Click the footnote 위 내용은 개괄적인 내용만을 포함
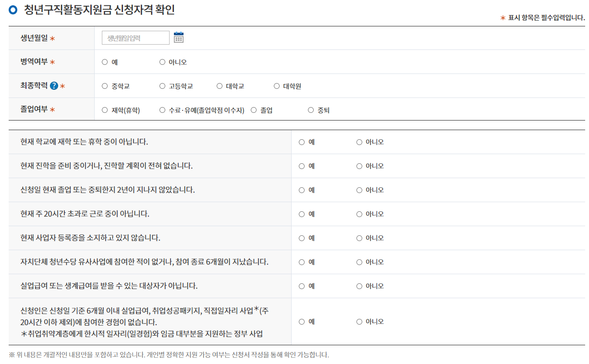 169,355
